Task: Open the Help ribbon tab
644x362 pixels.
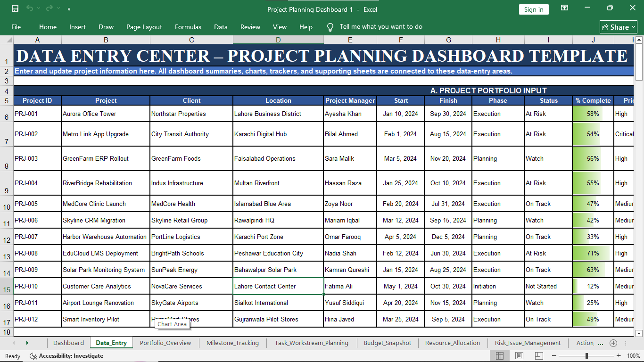Action: point(306,27)
